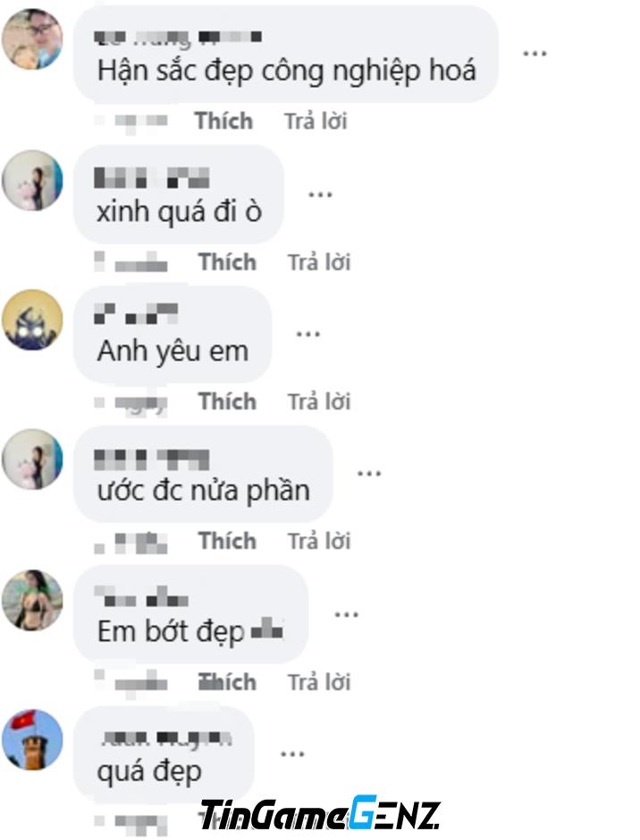Image resolution: width=640 pixels, height=840 pixels.
Task: Click avatar next to 'xinh quá đi ò'
Action: (32, 181)
